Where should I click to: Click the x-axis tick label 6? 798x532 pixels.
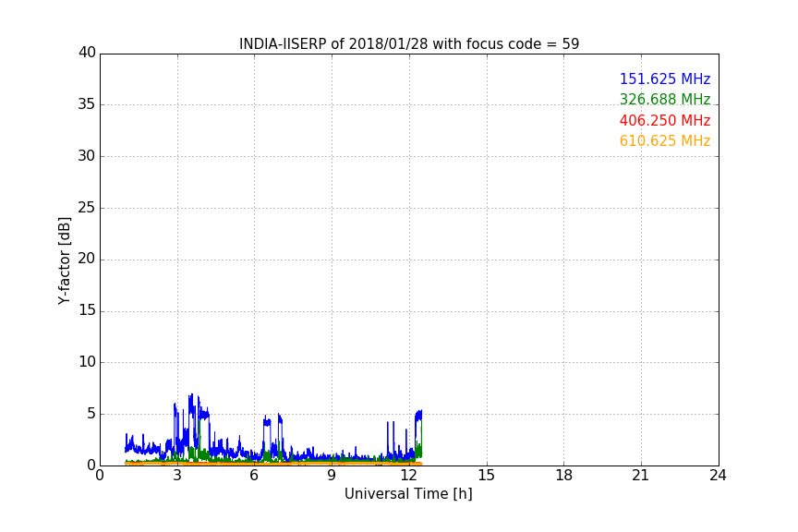pyautogui.click(x=254, y=476)
